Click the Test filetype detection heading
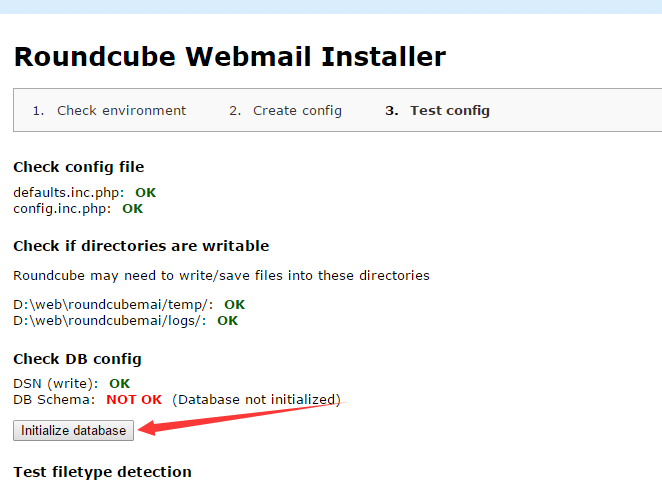Screen dimensions: 662x486 [102, 471]
